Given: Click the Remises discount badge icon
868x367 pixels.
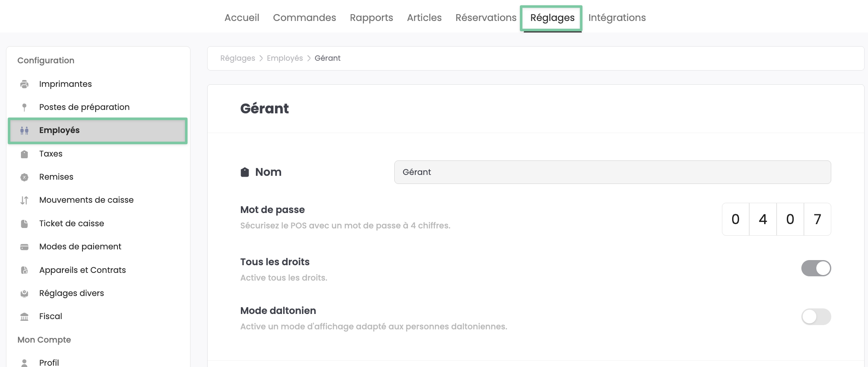Looking at the screenshot, I should point(24,177).
